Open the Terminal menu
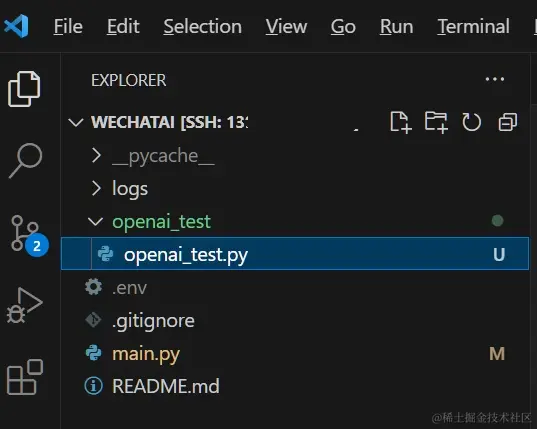 pyautogui.click(x=473, y=27)
